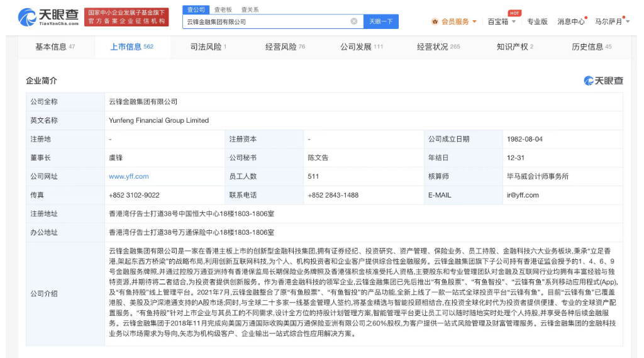The image size is (644, 358).
Task: Click the chairman name 虞锋
Action: tap(116, 158)
